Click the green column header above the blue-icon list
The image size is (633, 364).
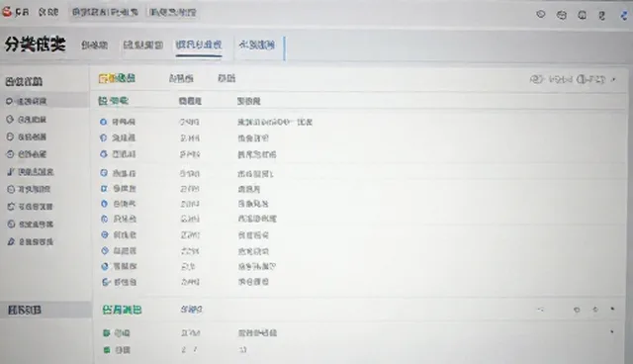point(113,101)
